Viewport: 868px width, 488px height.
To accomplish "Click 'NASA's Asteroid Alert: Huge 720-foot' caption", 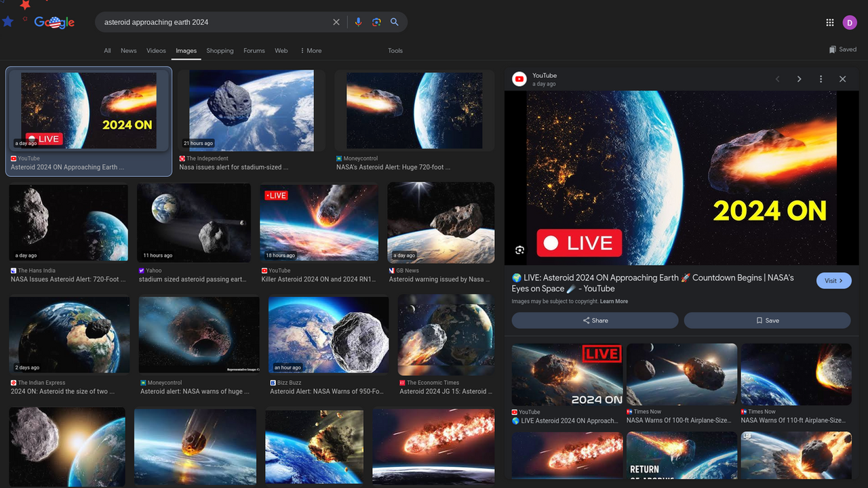I will (x=393, y=167).
